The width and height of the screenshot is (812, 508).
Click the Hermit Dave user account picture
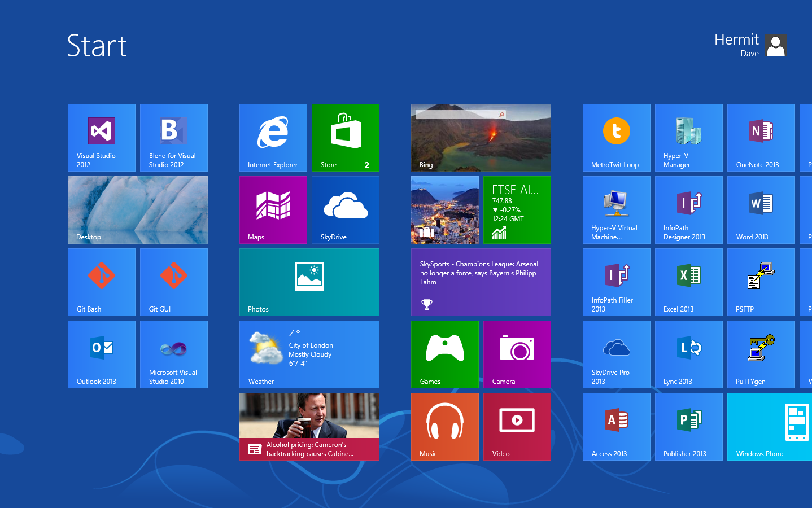(x=776, y=45)
